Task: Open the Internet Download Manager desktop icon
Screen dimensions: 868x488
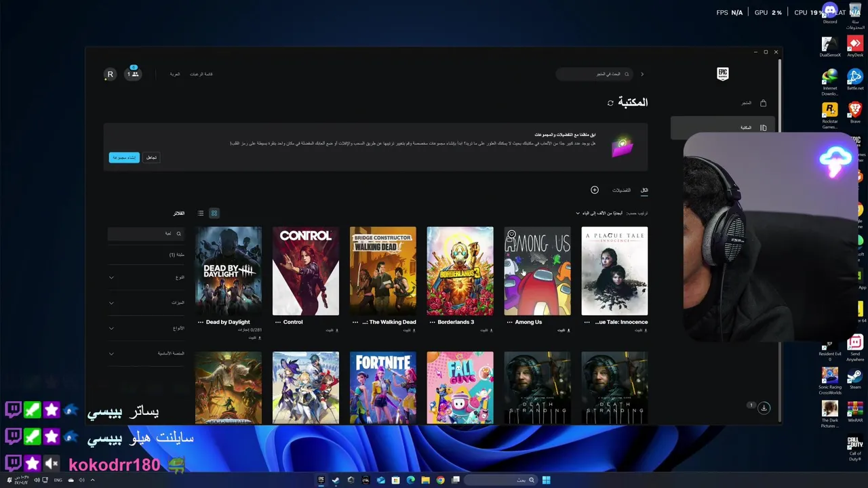Action: point(830,82)
